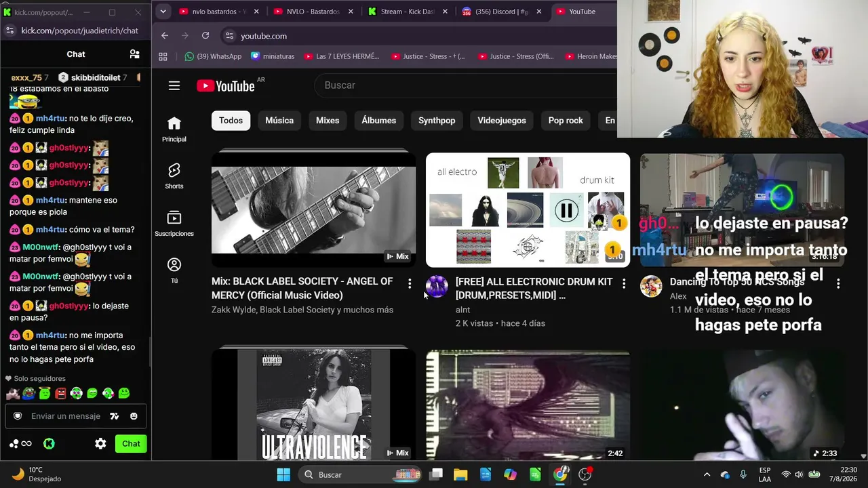This screenshot has width=868, height=488.
Task: Click the green Chat send button
Action: (131, 444)
